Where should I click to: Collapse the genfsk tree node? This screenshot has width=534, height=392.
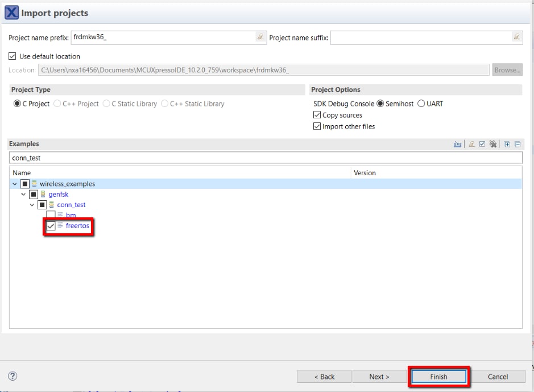point(24,195)
